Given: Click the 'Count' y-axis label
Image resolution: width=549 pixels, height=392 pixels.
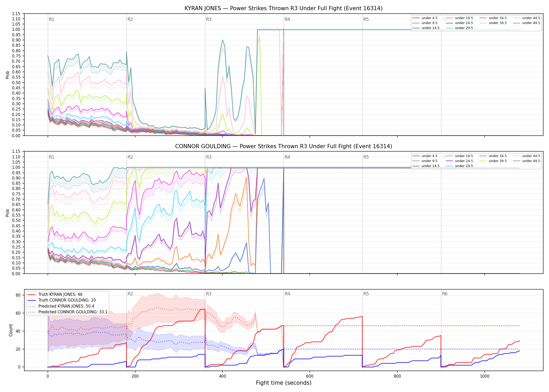Looking at the screenshot, I should pyautogui.click(x=11, y=330).
